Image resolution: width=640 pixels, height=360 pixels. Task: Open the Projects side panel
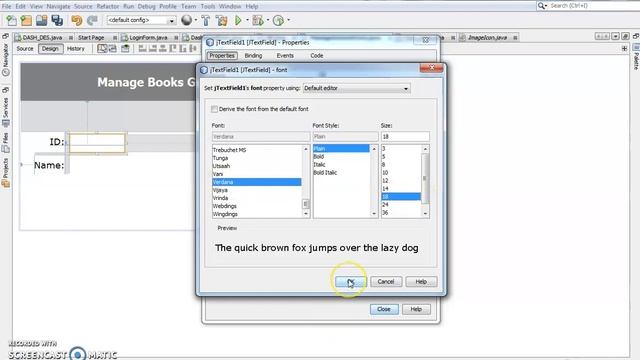coord(5,173)
